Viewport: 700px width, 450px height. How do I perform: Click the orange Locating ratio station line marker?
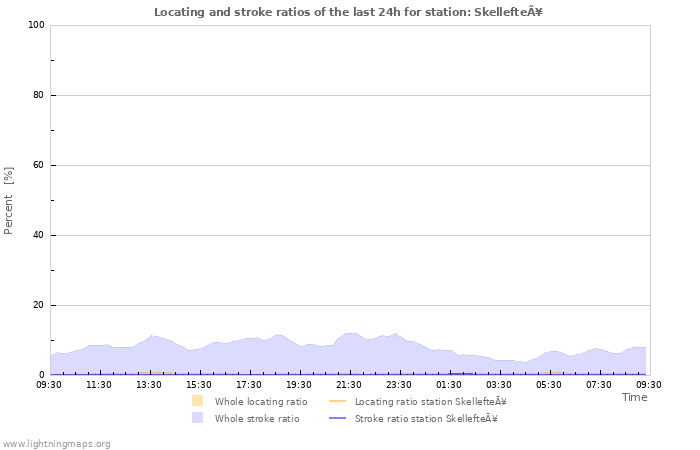pyautogui.click(x=337, y=401)
